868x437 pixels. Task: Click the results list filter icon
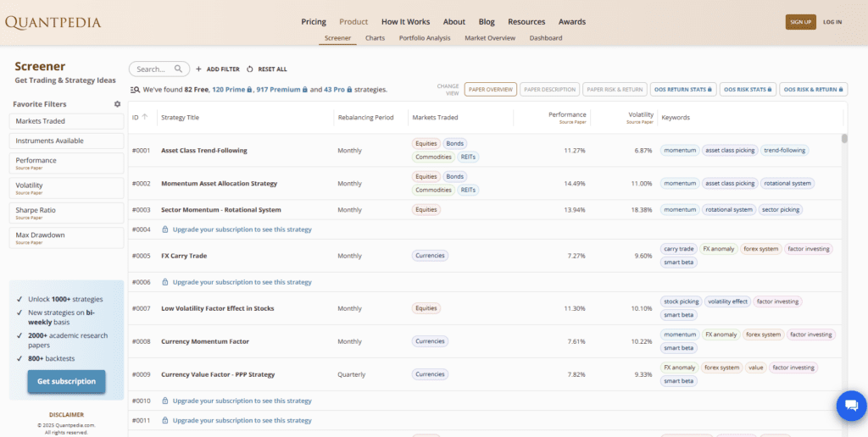135,89
